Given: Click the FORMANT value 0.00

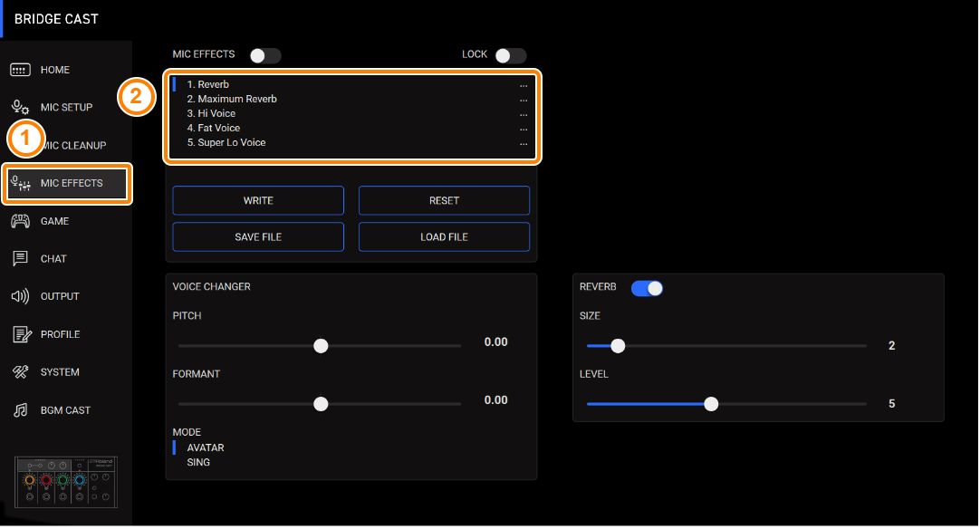Looking at the screenshot, I should 495,400.
